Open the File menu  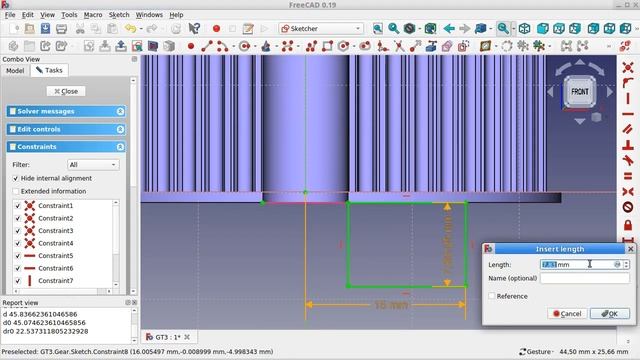pyautogui.click(x=10, y=15)
